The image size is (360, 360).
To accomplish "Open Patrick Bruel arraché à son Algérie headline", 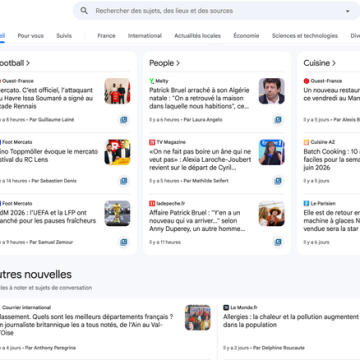I will click(x=199, y=98).
